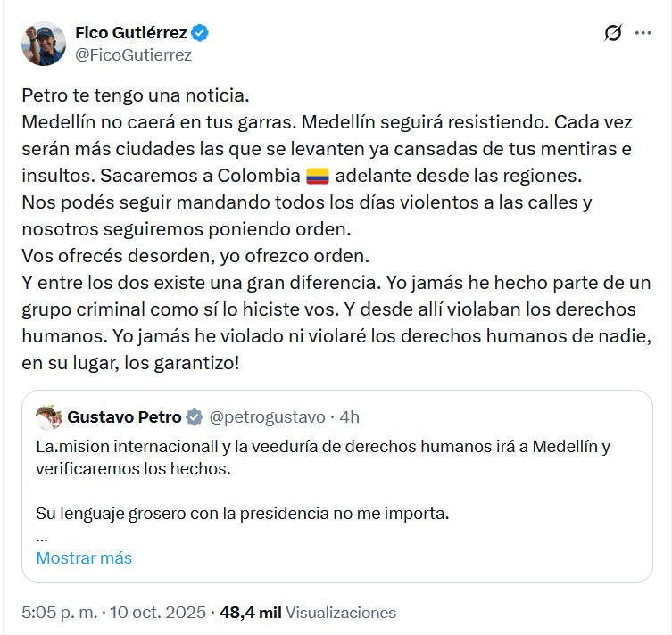
Task: Click Gustavo Petro's small avatar in quoted post
Action: coord(48,416)
